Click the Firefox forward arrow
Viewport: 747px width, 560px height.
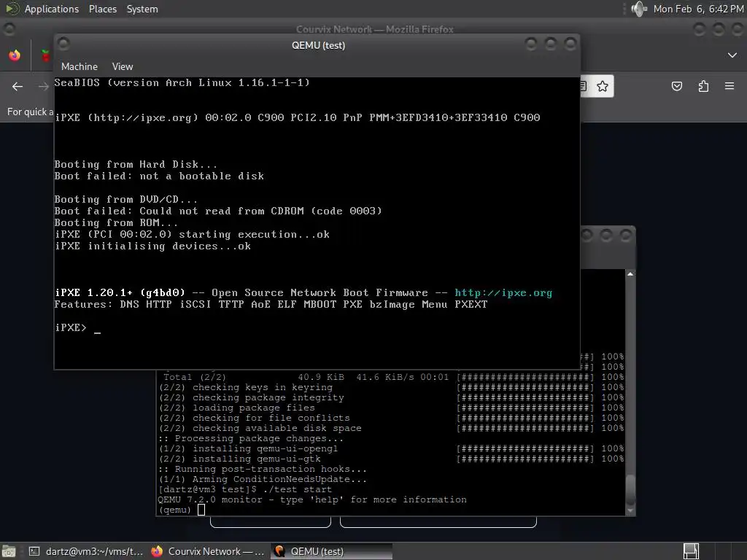pyautogui.click(x=43, y=86)
